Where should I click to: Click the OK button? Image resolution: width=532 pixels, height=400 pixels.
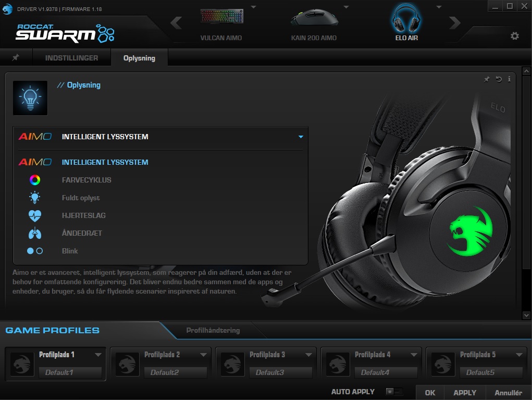click(430, 393)
